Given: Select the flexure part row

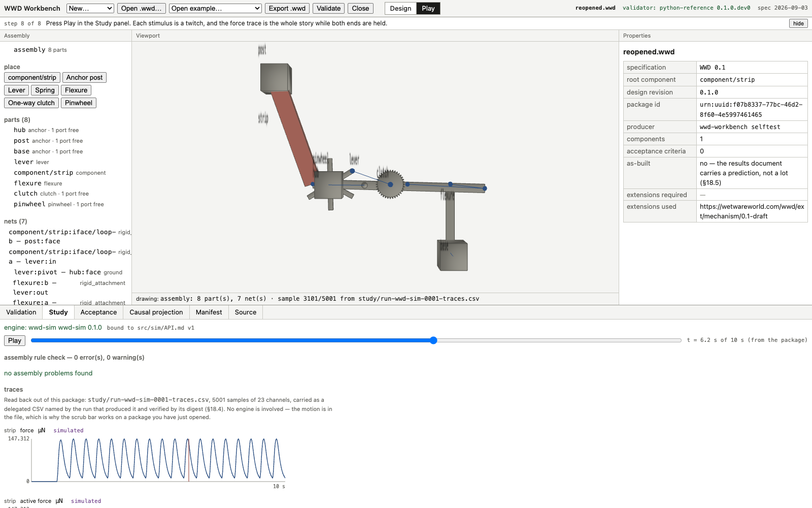Looking at the screenshot, I should pos(66,183).
